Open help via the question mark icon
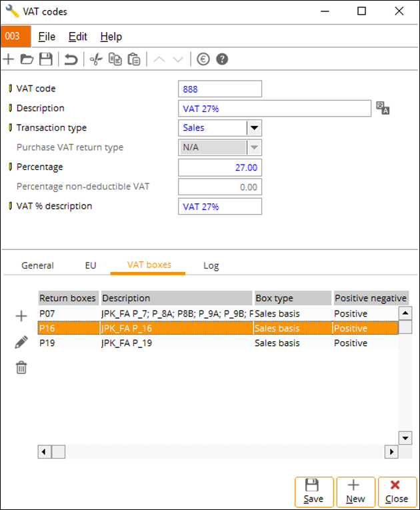 point(222,59)
